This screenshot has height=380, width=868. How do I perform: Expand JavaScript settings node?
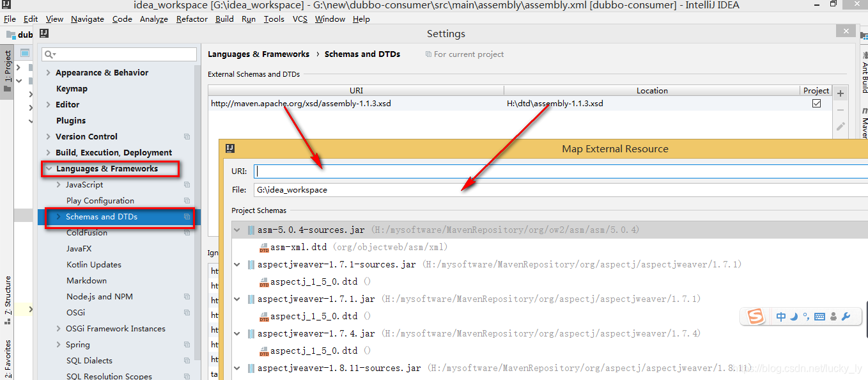pyautogui.click(x=59, y=185)
